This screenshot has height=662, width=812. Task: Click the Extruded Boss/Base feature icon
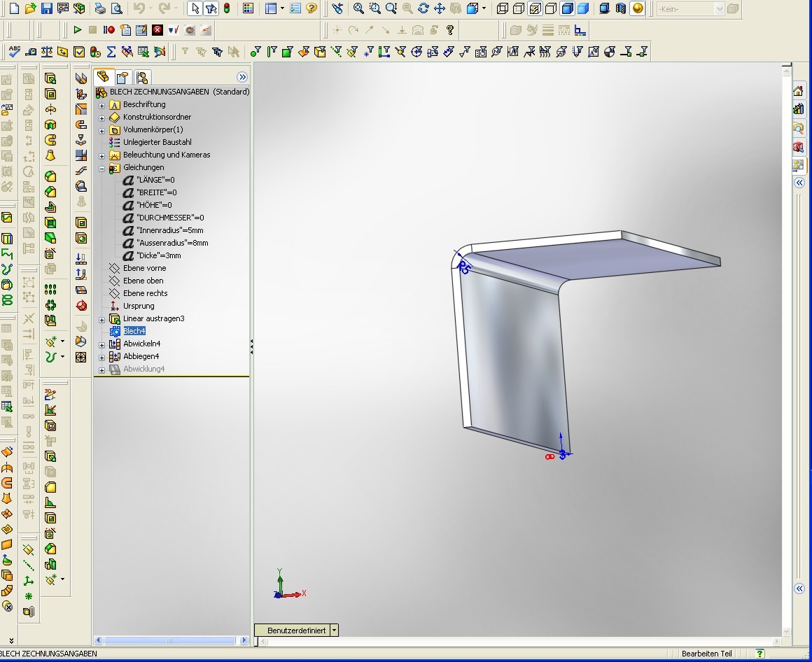coord(50,78)
